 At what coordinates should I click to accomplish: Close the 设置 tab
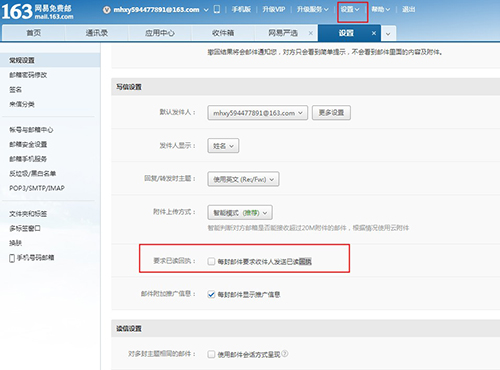(x=374, y=33)
